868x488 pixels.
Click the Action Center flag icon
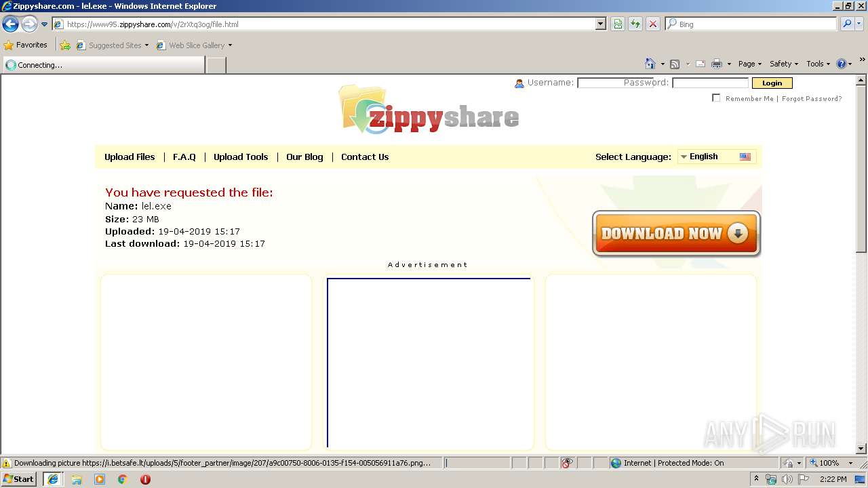[804, 479]
